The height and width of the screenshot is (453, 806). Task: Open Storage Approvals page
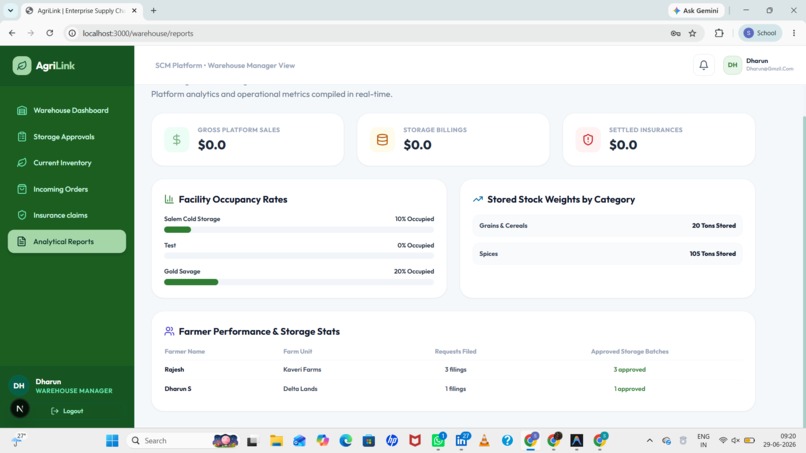point(67,137)
